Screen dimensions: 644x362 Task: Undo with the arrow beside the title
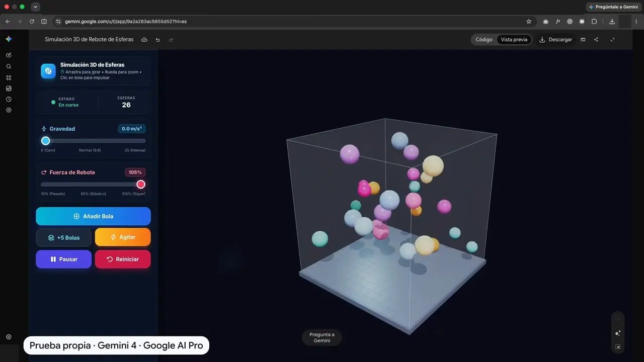[x=158, y=40]
